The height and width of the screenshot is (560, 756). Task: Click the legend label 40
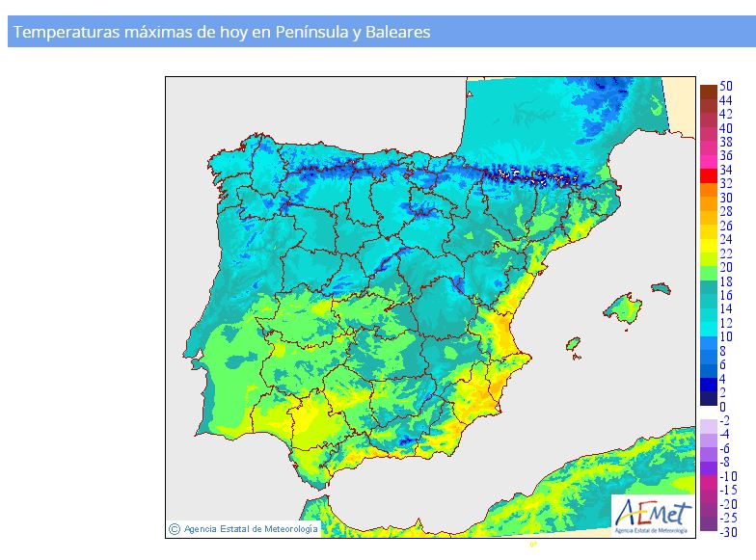(725, 127)
